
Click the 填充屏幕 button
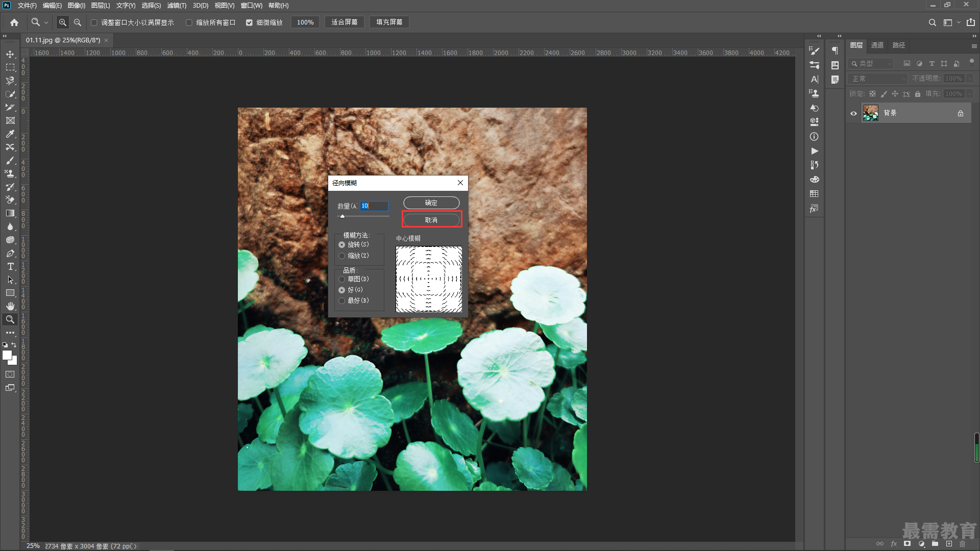click(389, 22)
